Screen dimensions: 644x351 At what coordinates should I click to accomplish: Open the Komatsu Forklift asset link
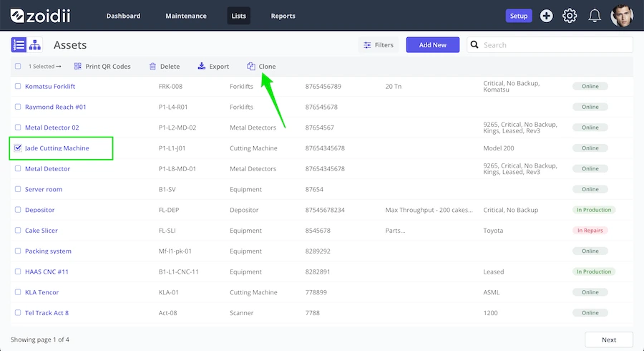(x=50, y=86)
